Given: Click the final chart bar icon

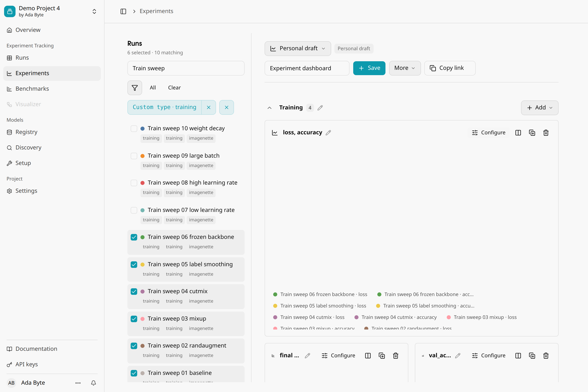Looking at the screenshot, I should [273, 355].
